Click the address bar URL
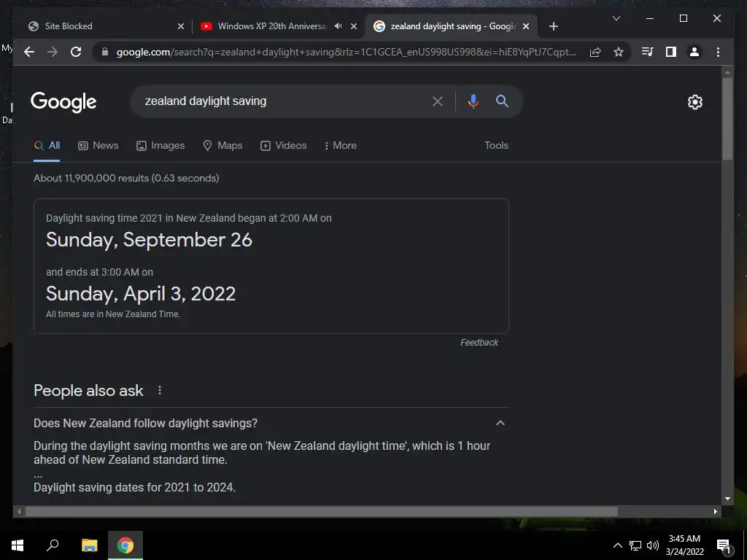 click(x=346, y=52)
